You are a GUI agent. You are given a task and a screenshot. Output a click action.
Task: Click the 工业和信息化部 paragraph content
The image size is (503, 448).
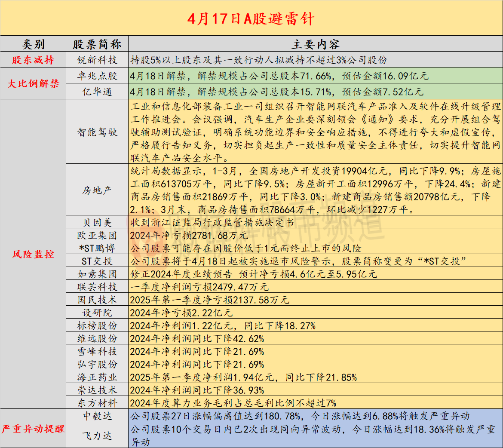(x=316, y=132)
